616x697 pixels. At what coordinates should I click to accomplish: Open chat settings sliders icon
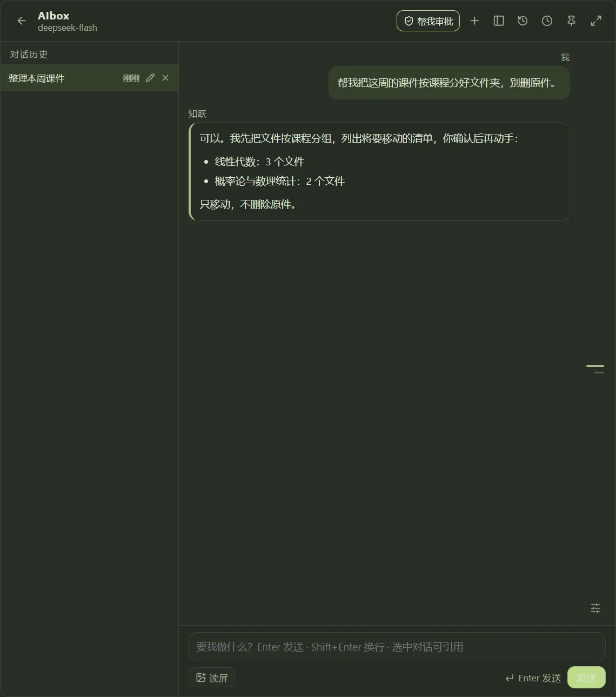tap(595, 608)
